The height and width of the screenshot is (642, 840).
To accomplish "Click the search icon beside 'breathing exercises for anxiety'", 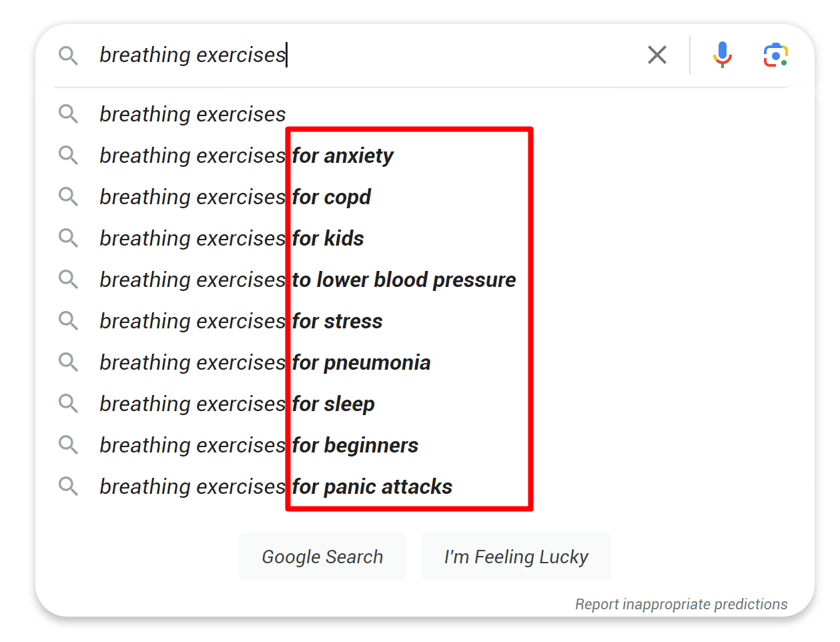I will coord(68,155).
